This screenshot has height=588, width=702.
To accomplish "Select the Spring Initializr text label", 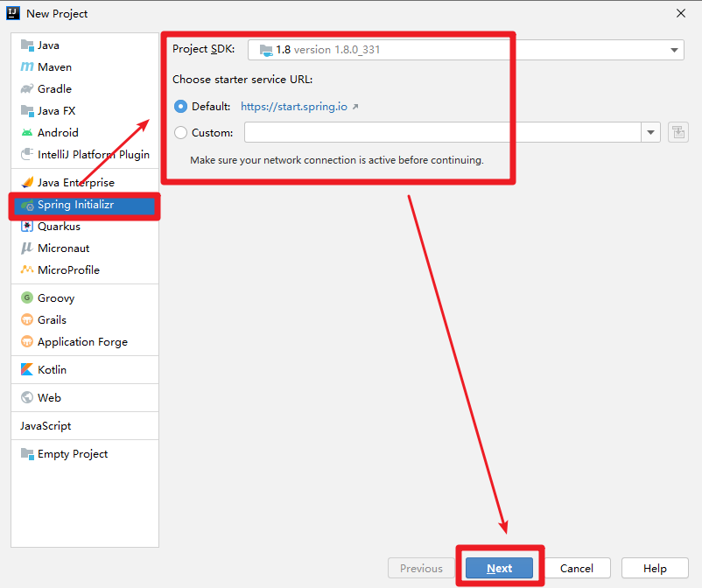I will click(75, 205).
